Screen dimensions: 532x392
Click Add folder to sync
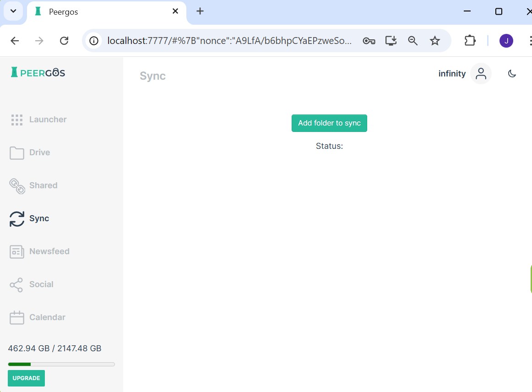point(329,123)
